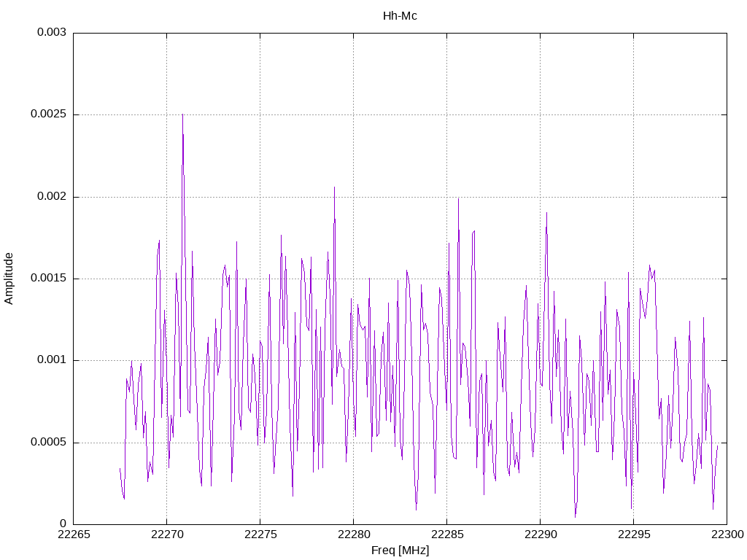The width and height of the screenshot is (747, 560).
Task: Select the 0.003 y-axis tick label
Action: 52,32
